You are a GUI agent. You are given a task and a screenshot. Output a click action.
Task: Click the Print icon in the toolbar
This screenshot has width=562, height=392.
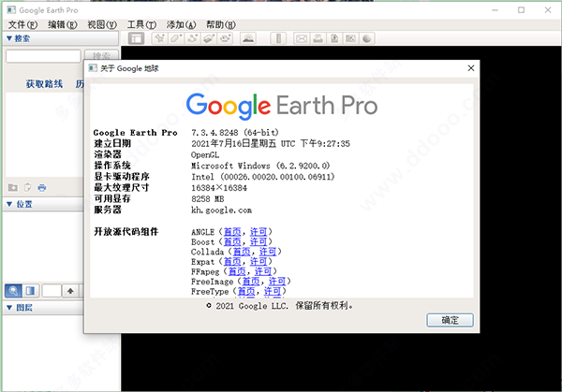[x=318, y=38]
